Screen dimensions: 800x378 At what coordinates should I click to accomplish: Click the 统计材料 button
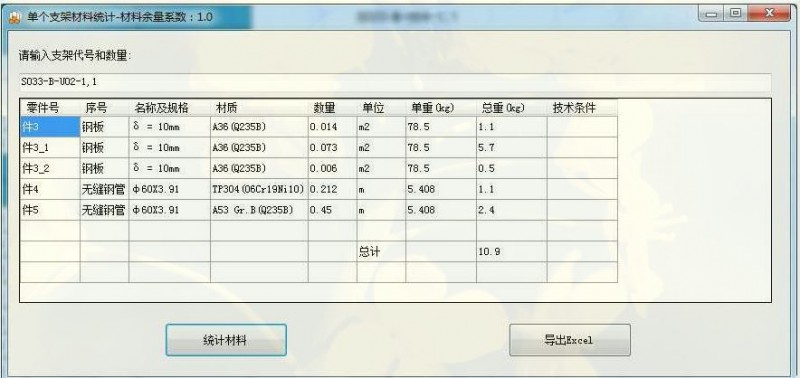click(226, 340)
